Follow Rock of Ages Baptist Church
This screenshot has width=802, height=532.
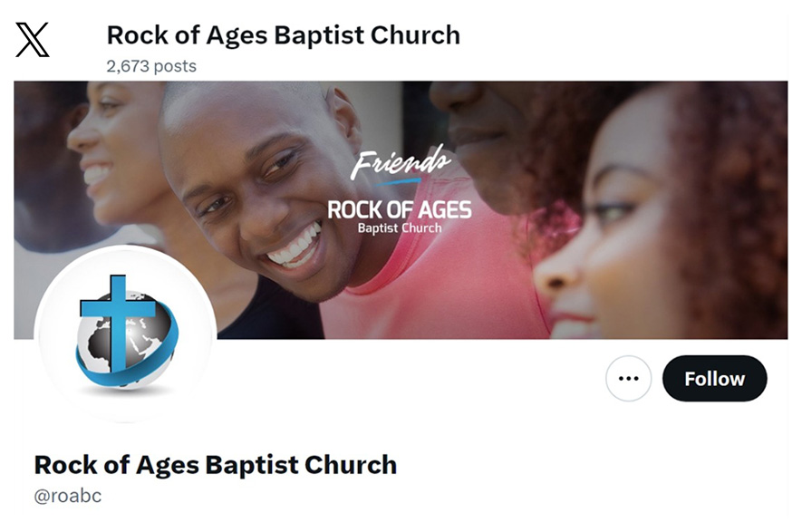pyautogui.click(x=714, y=379)
